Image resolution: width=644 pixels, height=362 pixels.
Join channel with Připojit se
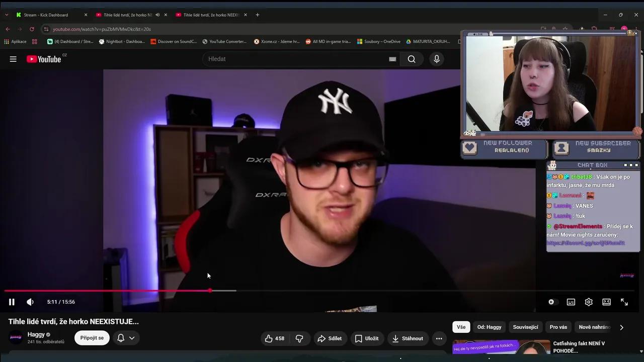click(x=92, y=338)
